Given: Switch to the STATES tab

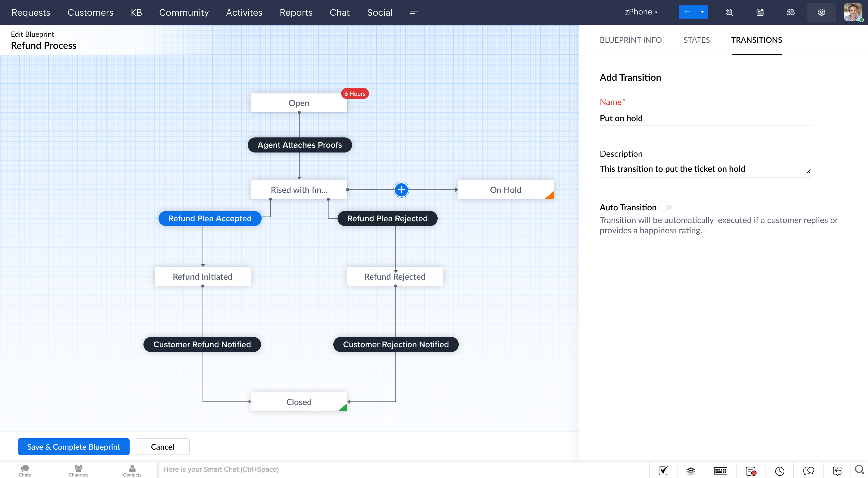Looking at the screenshot, I should [x=696, y=40].
